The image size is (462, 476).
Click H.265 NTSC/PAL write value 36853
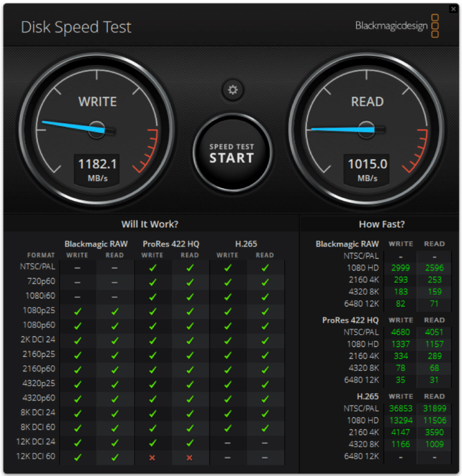pyautogui.click(x=401, y=409)
